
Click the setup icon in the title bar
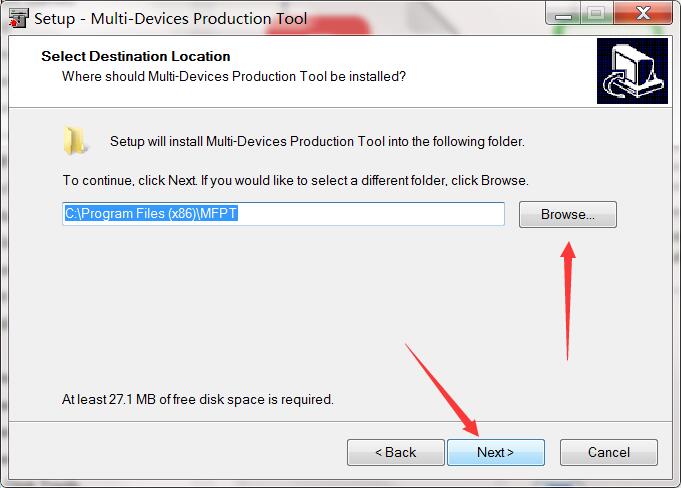coord(17,18)
